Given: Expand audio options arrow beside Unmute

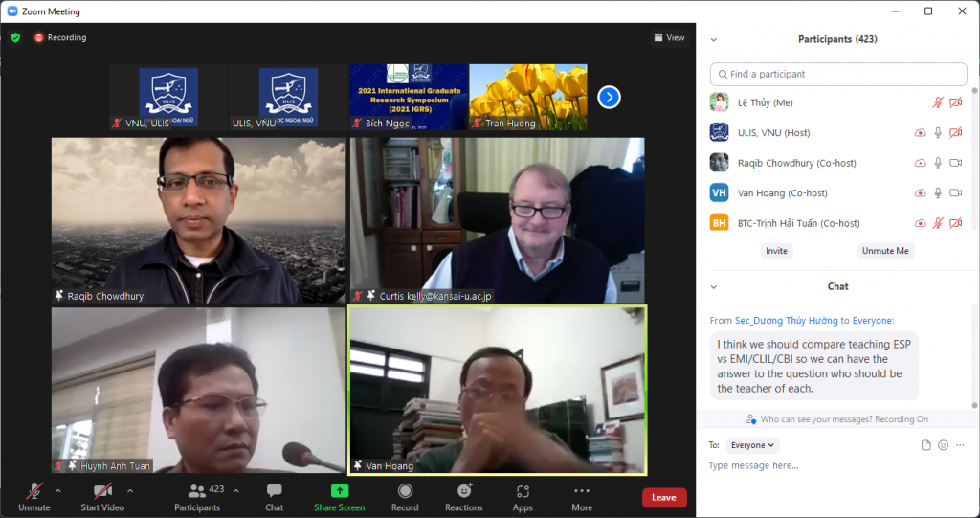Looking at the screenshot, I should [57, 490].
